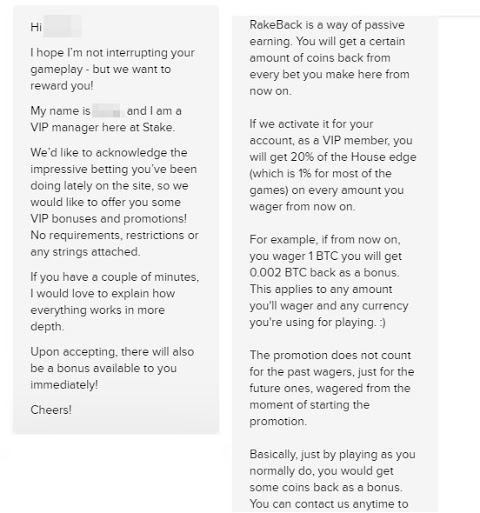Select the "Upon accepting" bonus paragraph
Viewport: 480px width, 513px height.
pos(112,368)
